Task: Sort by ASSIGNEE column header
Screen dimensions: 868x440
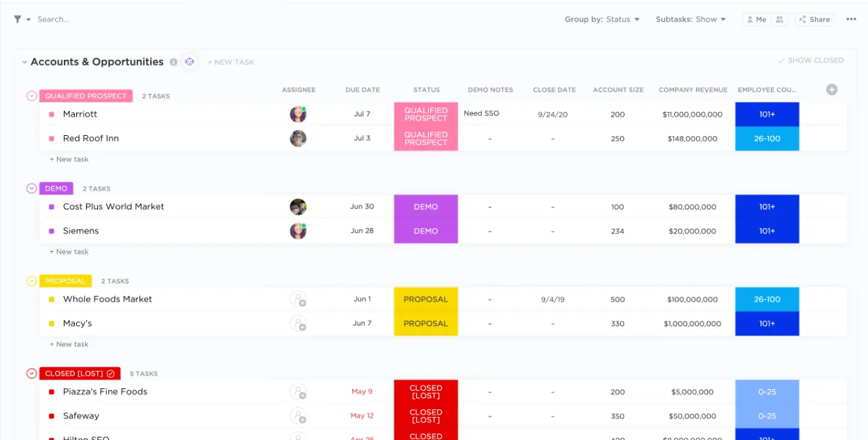Action: coord(299,90)
